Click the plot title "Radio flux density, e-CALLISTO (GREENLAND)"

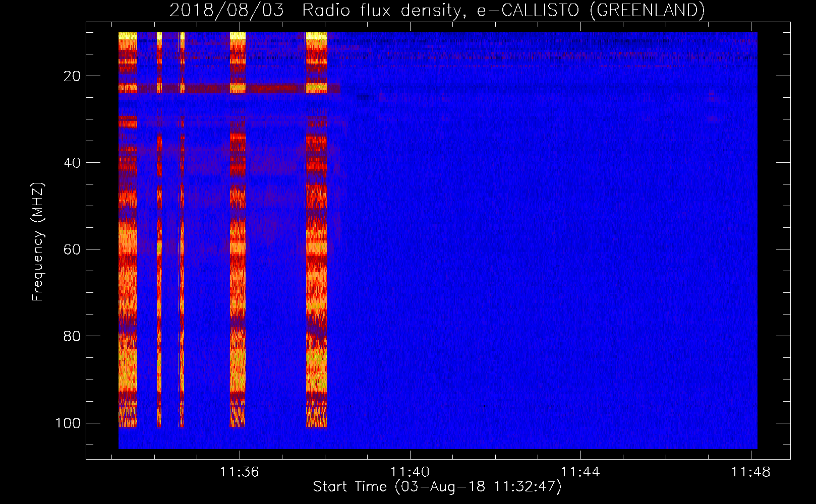tap(503, 10)
